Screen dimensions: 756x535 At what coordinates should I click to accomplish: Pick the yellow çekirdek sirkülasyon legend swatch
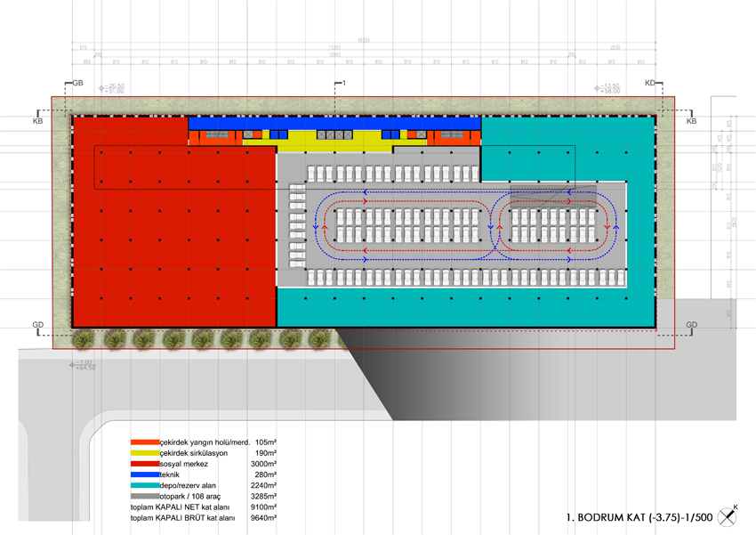click(144, 453)
